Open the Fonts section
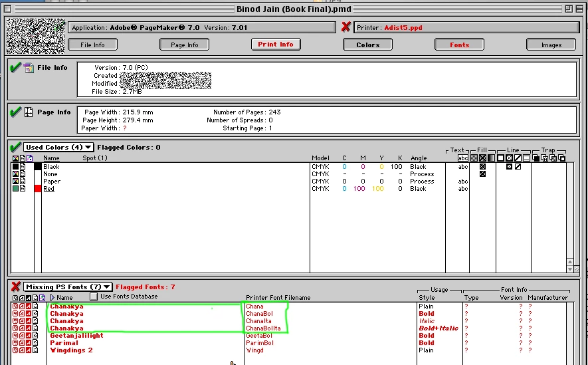This screenshot has height=365, width=588. point(459,45)
